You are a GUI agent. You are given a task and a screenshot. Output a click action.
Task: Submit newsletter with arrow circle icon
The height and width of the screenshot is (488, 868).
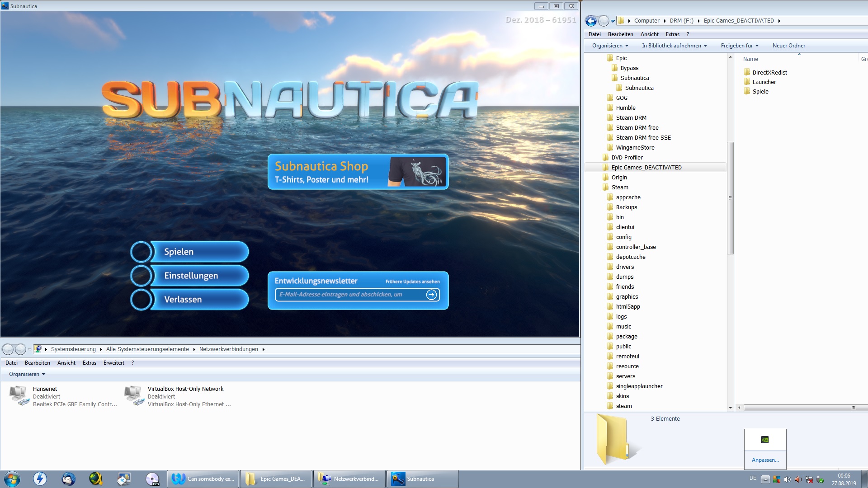pyautogui.click(x=432, y=295)
